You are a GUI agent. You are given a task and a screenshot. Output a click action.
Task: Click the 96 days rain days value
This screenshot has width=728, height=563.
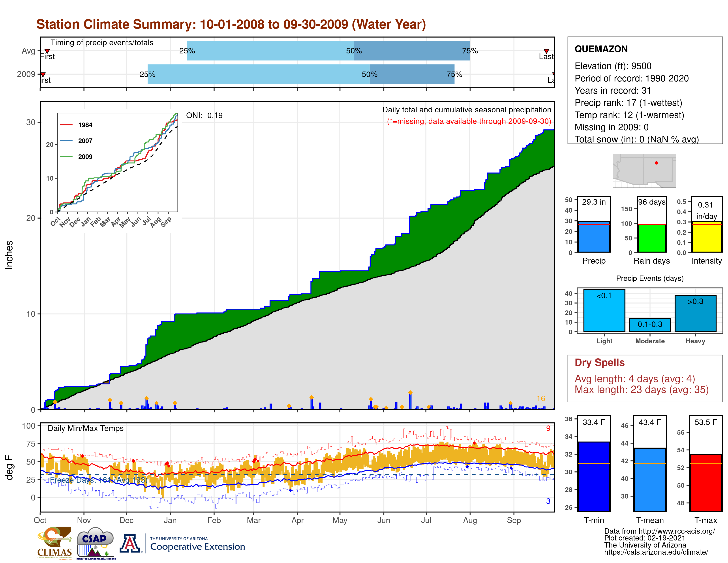click(x=652, y=202)
